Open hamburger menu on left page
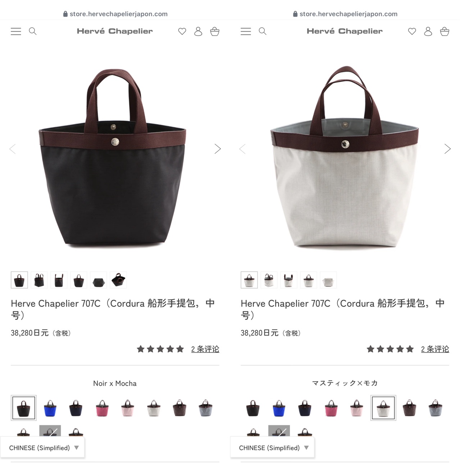 tap(16, 31)
